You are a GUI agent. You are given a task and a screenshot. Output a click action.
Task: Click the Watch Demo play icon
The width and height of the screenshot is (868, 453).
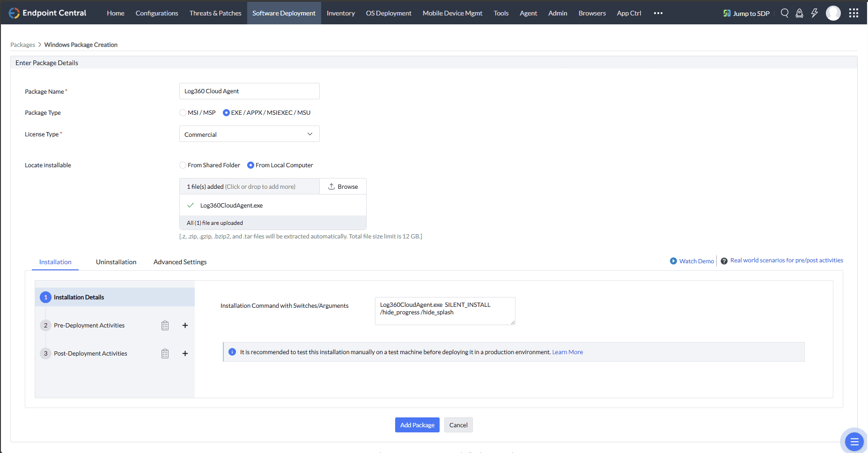673,261
